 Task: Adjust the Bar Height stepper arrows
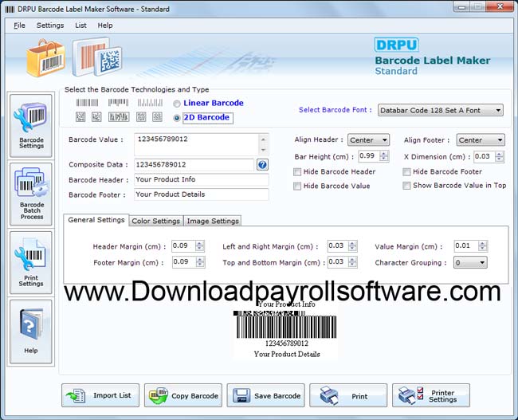pos(384,156)
